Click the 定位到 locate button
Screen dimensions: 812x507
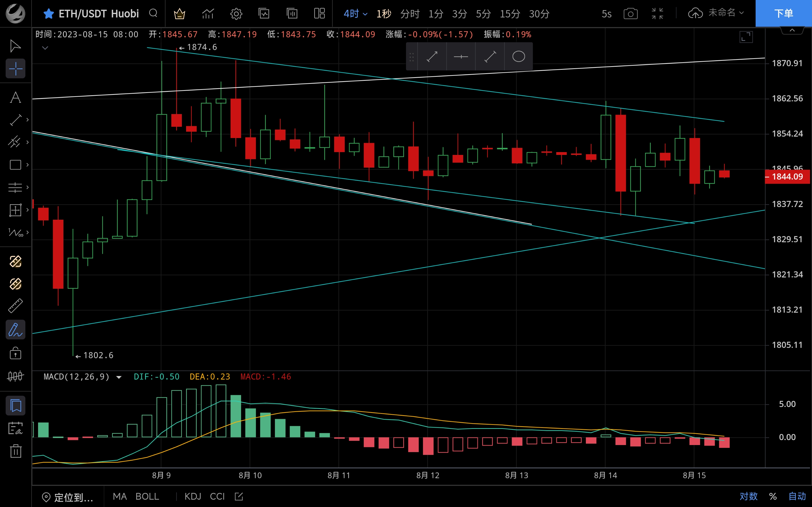pyautogui.click(x=67, y=497)
